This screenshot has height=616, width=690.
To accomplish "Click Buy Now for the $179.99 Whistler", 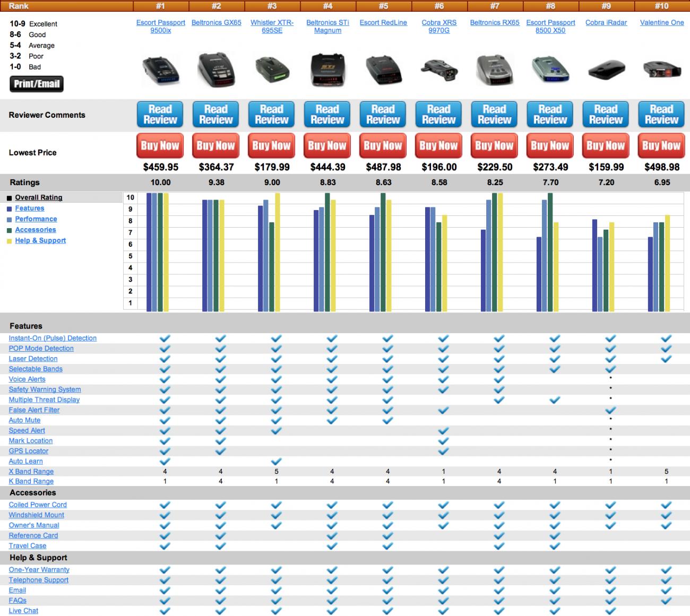I will coord(272,146).
